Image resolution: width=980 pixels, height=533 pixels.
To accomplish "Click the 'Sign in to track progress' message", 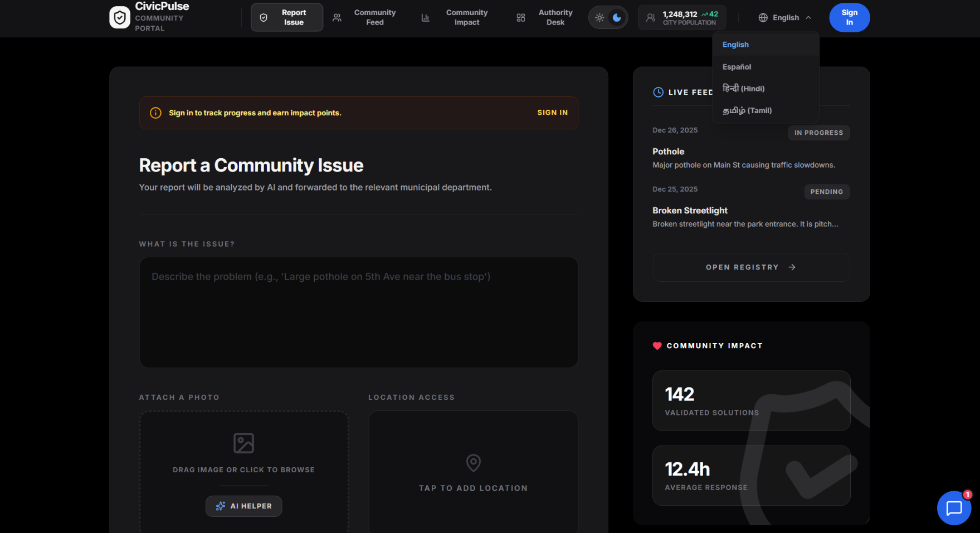I will [255, 113].
